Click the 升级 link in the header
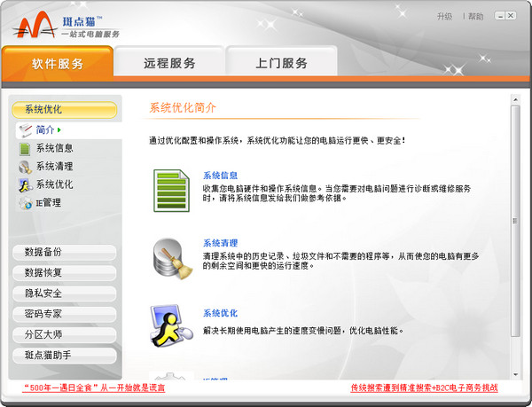 tap(444, 16)
